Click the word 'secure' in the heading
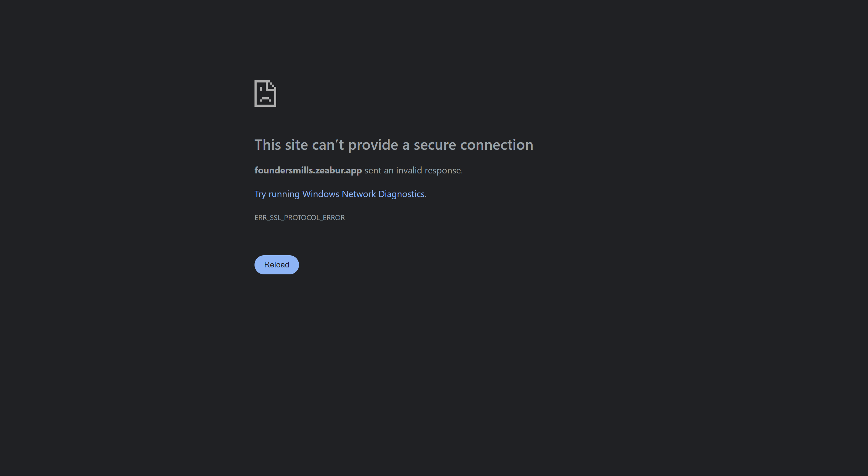 435,145
